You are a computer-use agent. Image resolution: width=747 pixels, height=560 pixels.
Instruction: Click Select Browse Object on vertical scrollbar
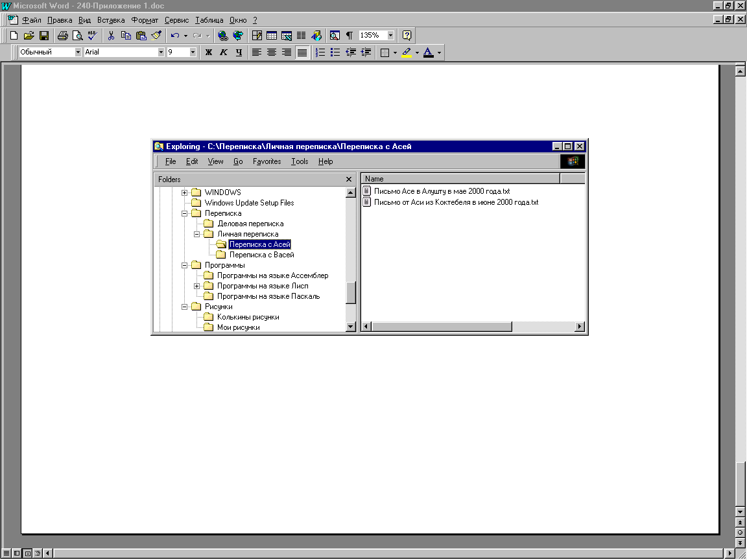[x=740, y=532]
